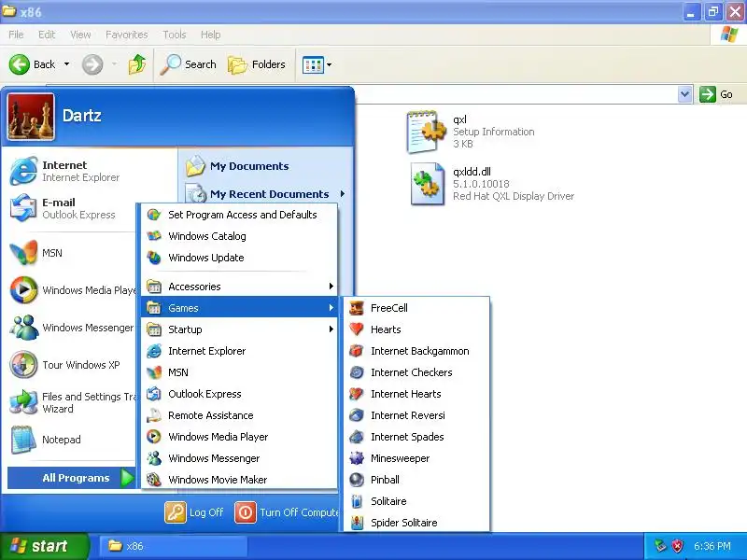Click Windows Media Player icon in All Programs list
The width and height of the screenshot is (747, 560).
pos(153,436)
